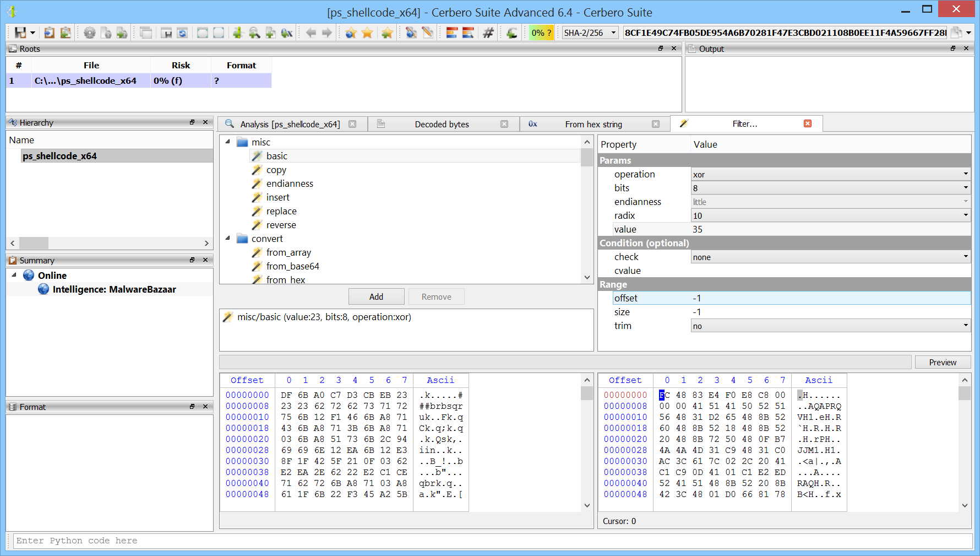The height and width of the screenshot is (556, 980).
Task: Click the star with green plus icon
Action: (x=387, y=33)
